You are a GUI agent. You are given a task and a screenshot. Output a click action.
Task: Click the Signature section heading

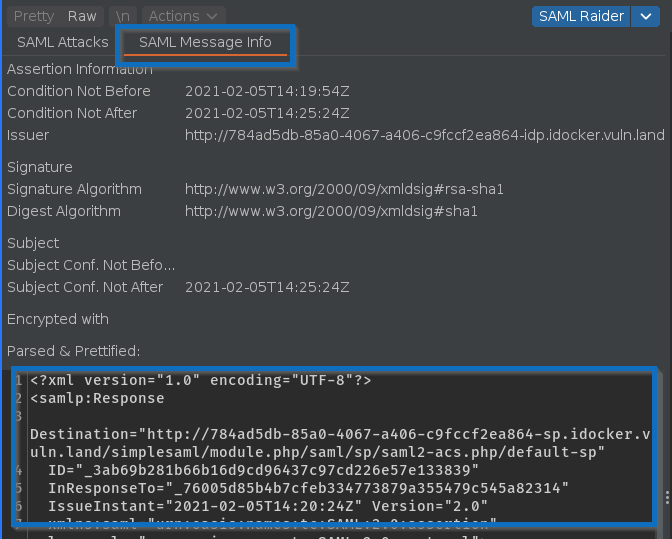pos(40,167)
